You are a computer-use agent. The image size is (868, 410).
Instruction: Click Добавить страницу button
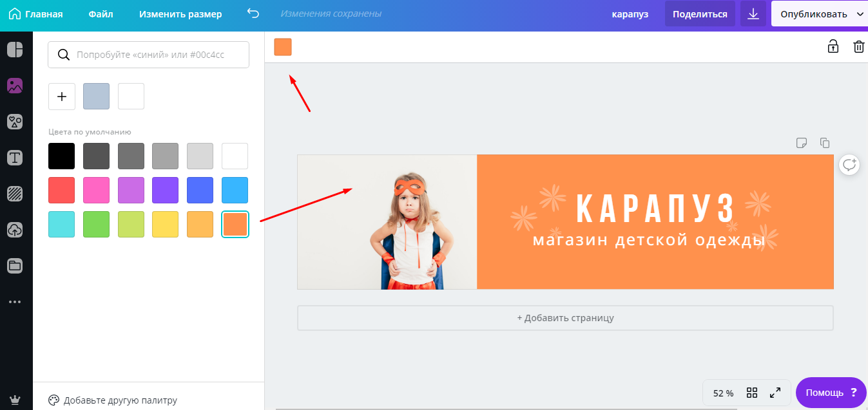(x=565, y=318)
